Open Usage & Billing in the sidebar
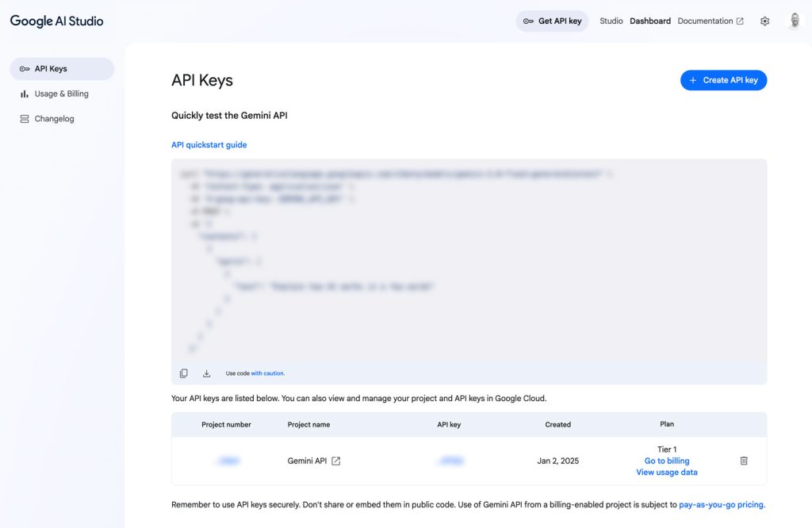812x528 pixels. [62, 94]
